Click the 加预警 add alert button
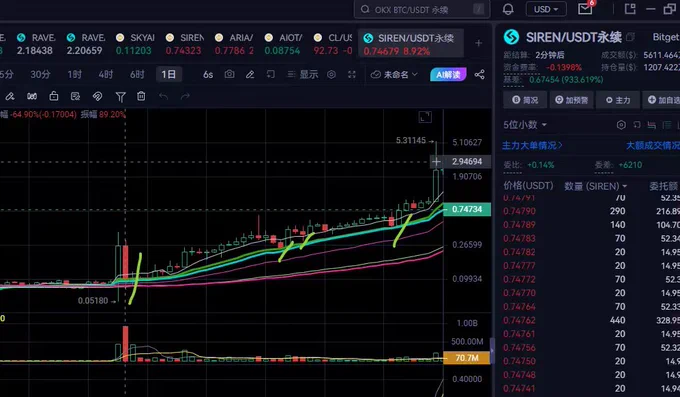Screen dimensions: 680x397 572,100
